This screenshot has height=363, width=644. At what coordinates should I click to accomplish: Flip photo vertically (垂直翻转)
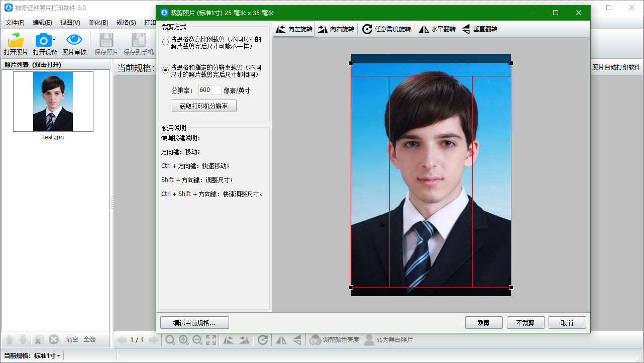click(x=479, y=29)
